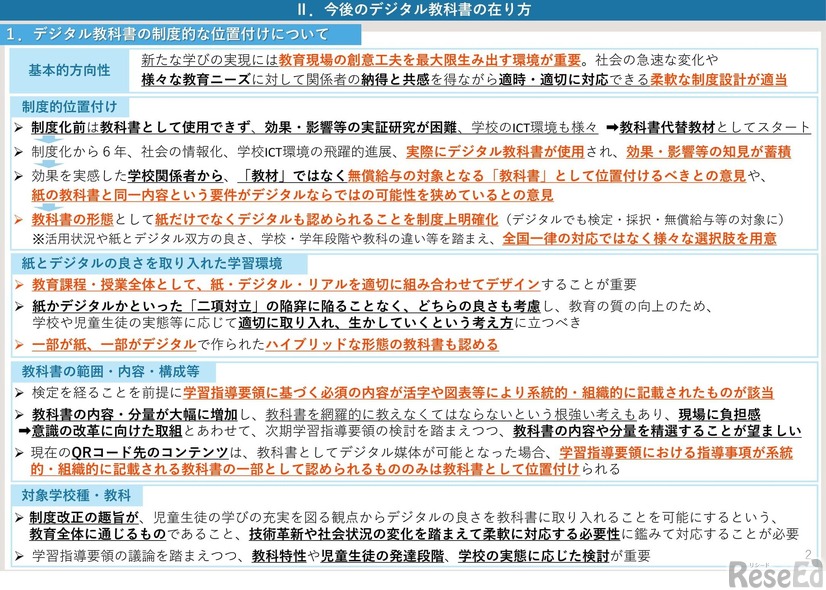Screen dimensions: 826x590
Task: Select the text 一部が紙、一部がデジタル
Action: click(114, 345)
